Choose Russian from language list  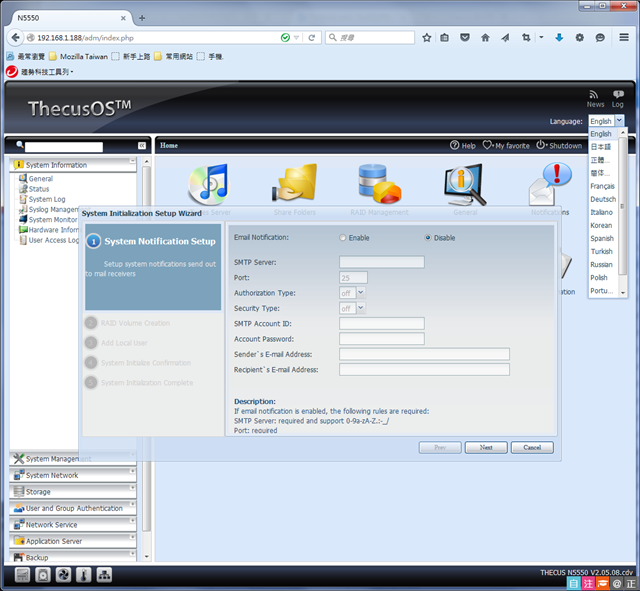[601, 264]
